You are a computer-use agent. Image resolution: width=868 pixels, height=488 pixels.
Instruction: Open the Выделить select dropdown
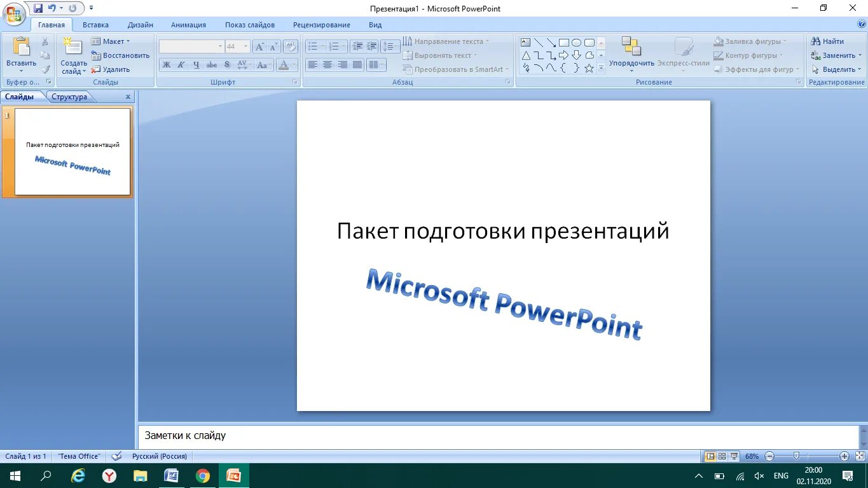click(x=837, y=69)
